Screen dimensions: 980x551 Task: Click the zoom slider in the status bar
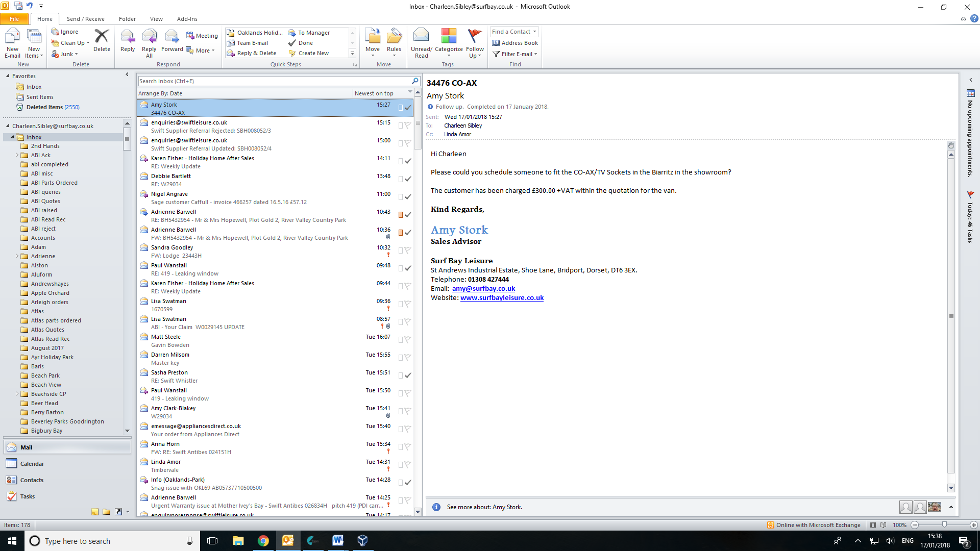coord(944,525)
